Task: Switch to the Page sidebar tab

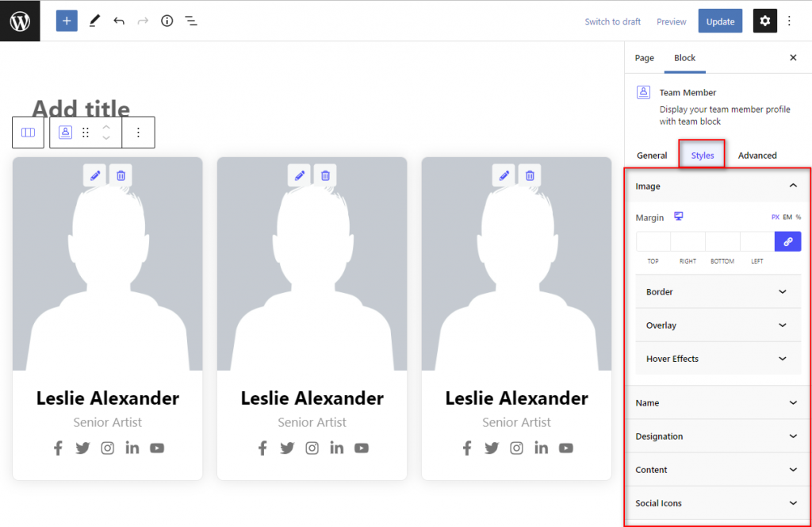Action: (644, 58)
